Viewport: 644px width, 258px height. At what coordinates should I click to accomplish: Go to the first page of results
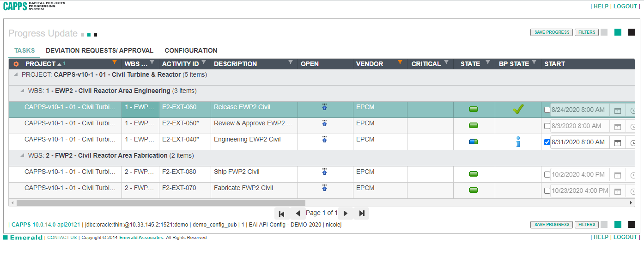point(281,213)
